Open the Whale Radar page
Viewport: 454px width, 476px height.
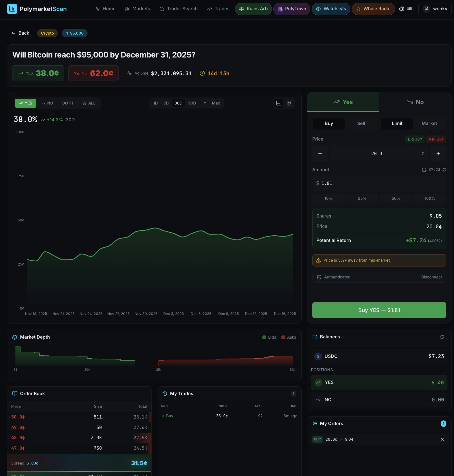373,9
